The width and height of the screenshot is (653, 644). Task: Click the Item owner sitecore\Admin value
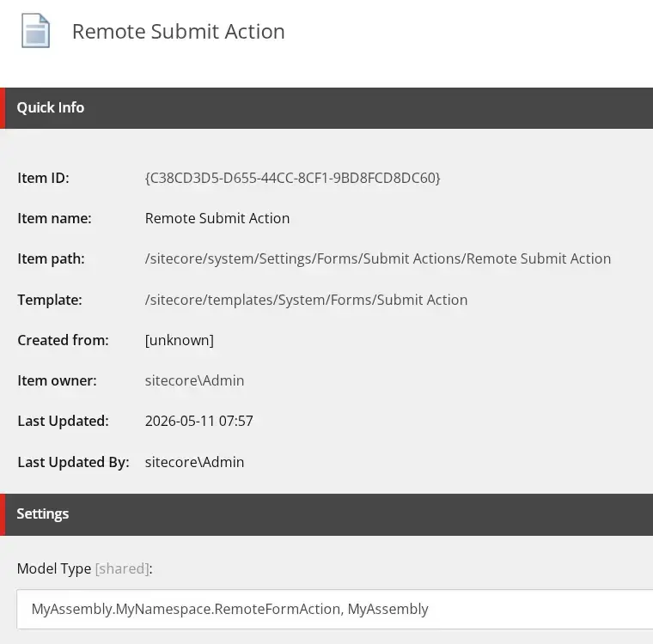194,381
